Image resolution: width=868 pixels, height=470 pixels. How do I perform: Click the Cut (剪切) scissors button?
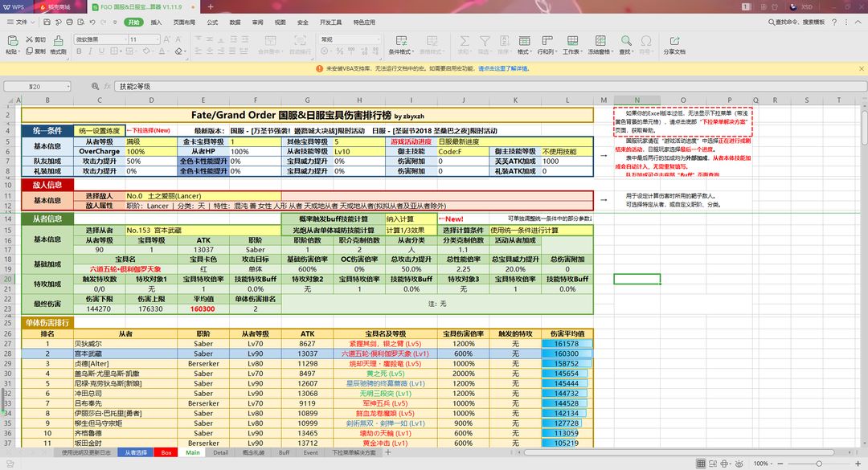pos(35,39)
